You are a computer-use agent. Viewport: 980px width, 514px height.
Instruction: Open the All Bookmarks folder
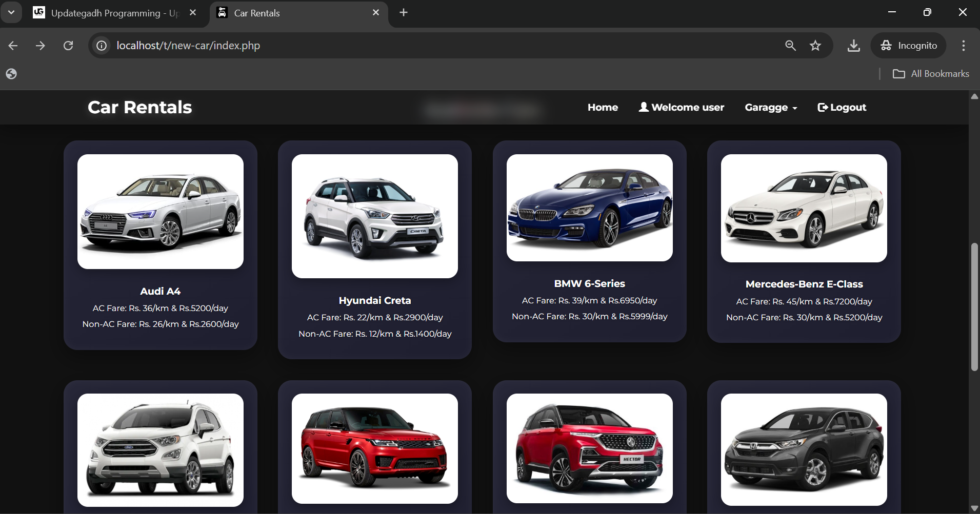click(931, 74)
